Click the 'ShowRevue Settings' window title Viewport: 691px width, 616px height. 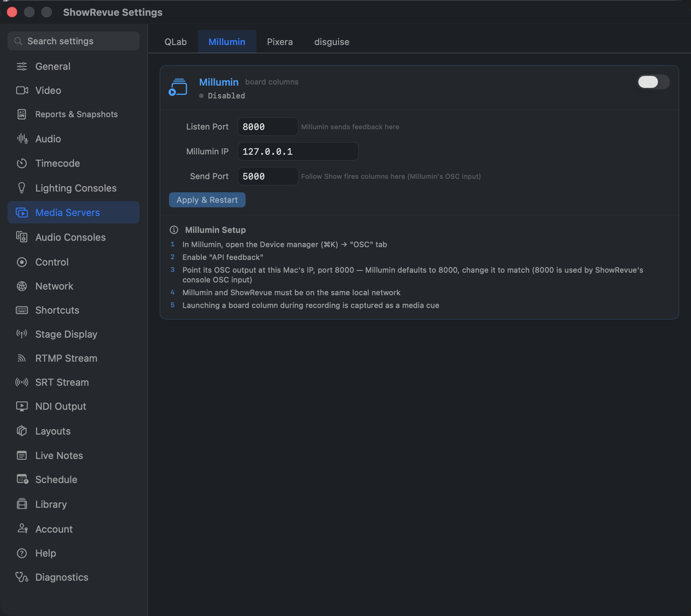point(112,12)
